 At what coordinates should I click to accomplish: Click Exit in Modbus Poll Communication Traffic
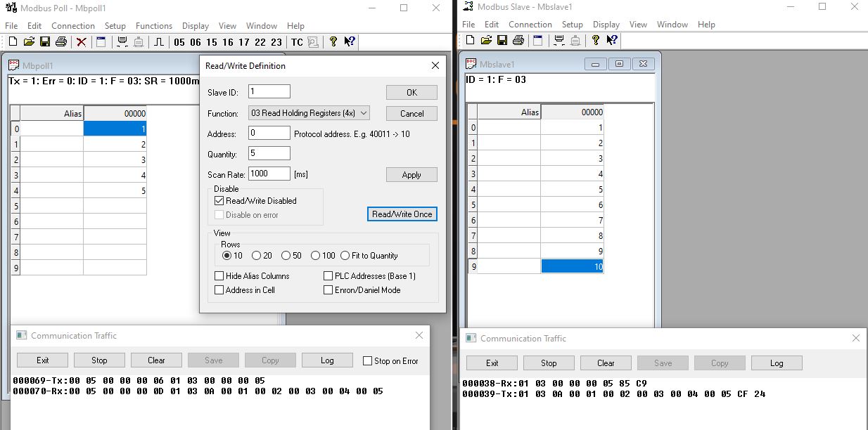[42, 360]
